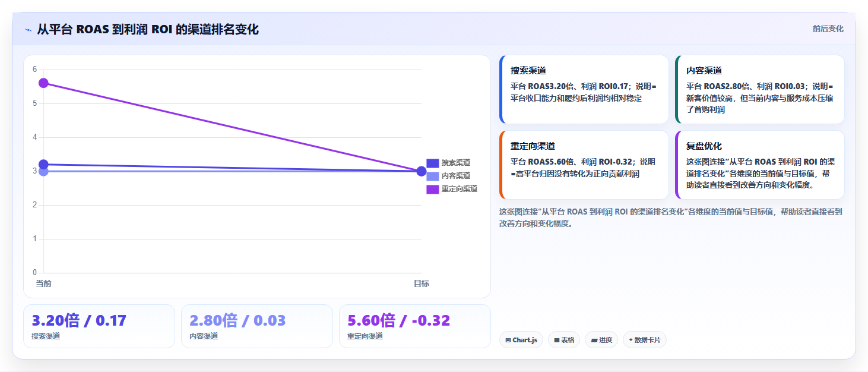Click the 内容渠道 label under 2.80倍
Viewport: 868px width, 372px height.
coord(204,336)
